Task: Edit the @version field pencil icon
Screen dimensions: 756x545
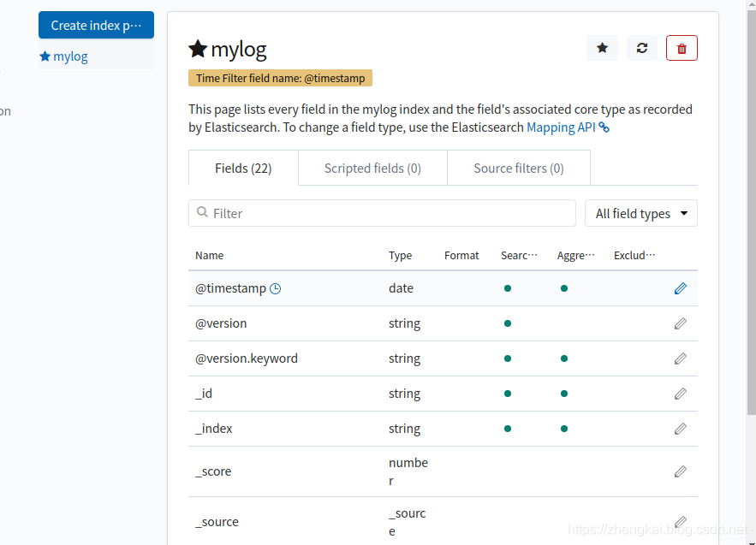Action: click(x=681, y=323)
